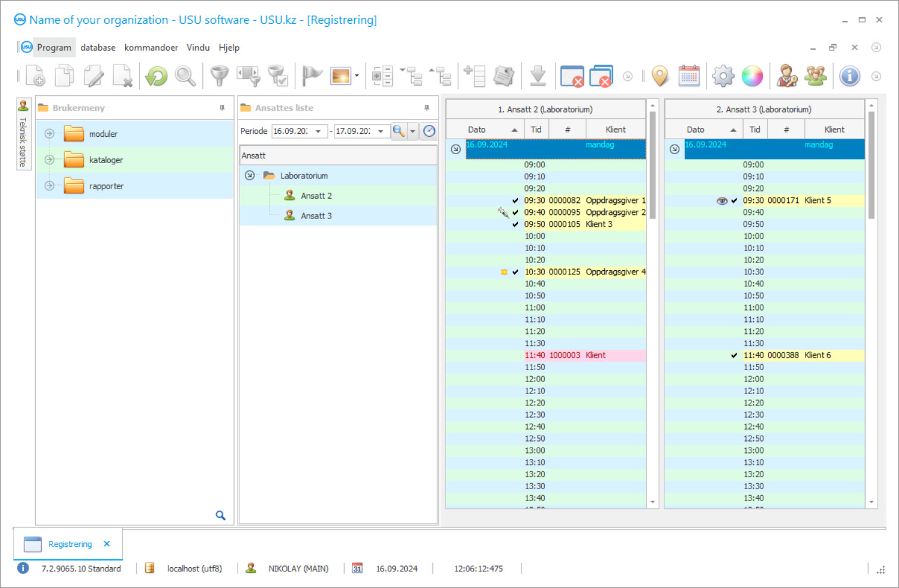
Task: Click the color wheel theme icon
Action: [752, 76]
